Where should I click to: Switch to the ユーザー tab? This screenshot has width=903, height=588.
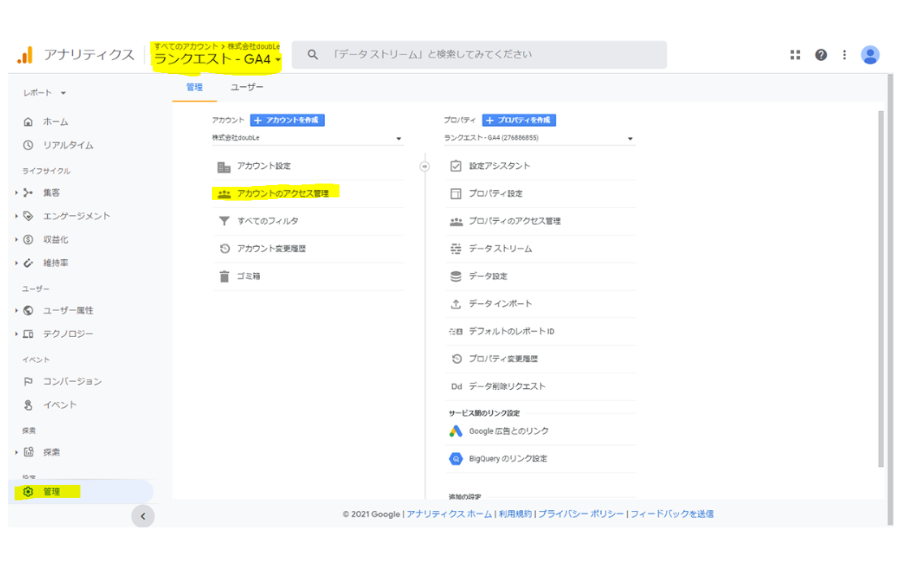247,87
